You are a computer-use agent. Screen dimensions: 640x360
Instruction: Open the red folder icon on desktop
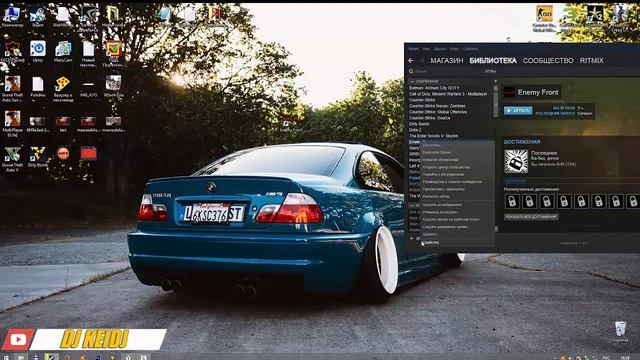(x=88, y=153)
